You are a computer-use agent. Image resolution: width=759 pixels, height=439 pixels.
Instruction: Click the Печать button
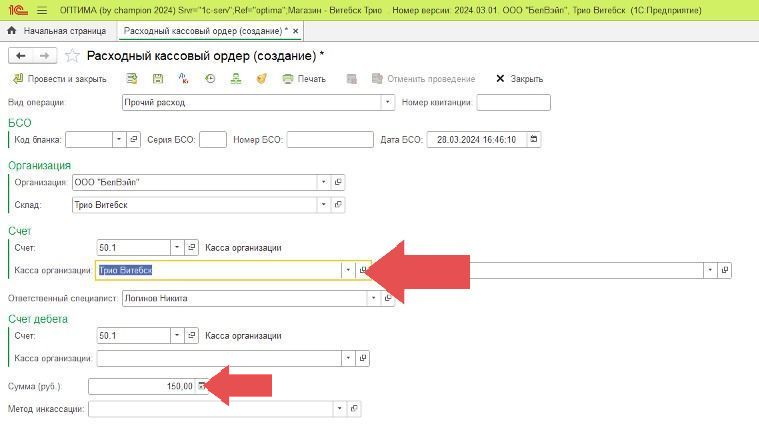[304, 79]
